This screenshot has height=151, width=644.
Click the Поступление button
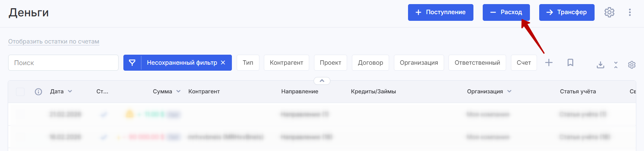(x=440, y=12)
